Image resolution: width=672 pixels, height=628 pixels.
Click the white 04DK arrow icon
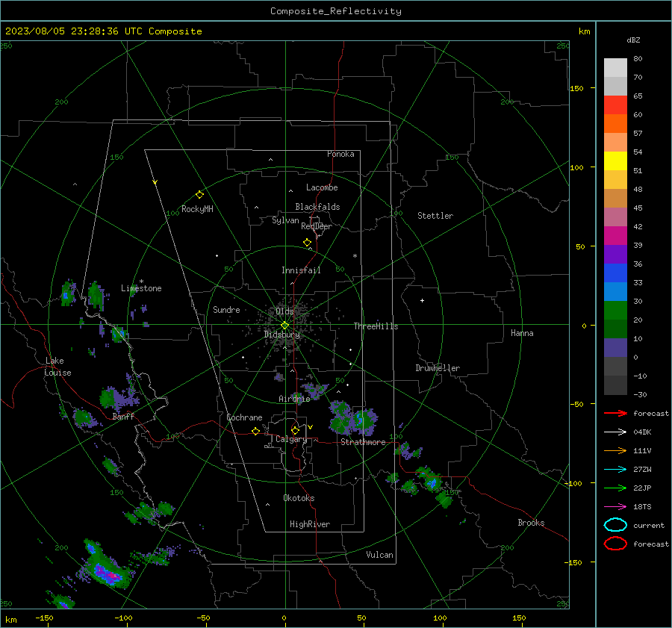pyautogui.click(x=615, y=432)
